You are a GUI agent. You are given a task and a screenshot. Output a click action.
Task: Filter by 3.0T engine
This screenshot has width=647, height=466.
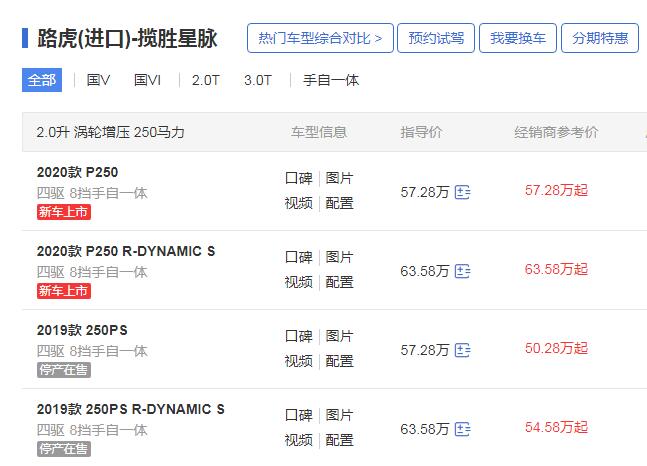[258, 80]
